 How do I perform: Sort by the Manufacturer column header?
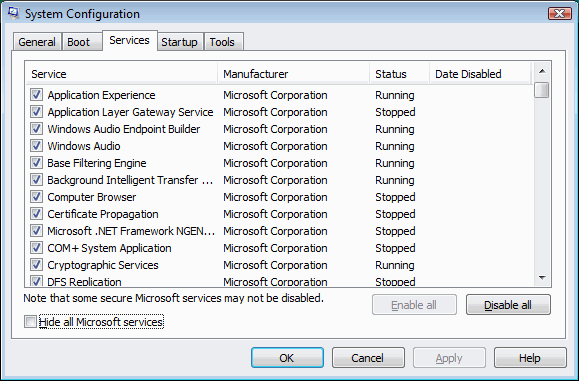coord(294,74)
